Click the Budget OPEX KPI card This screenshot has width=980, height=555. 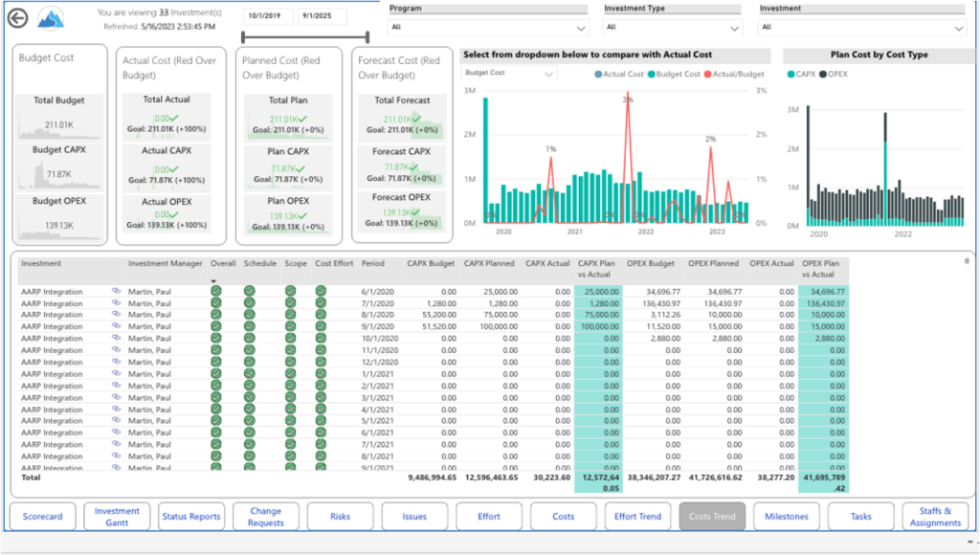(x=59, y=217)
